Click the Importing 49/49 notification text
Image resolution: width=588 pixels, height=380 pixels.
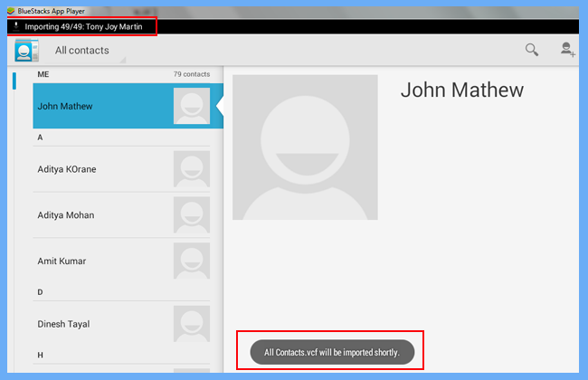point(83,26)
